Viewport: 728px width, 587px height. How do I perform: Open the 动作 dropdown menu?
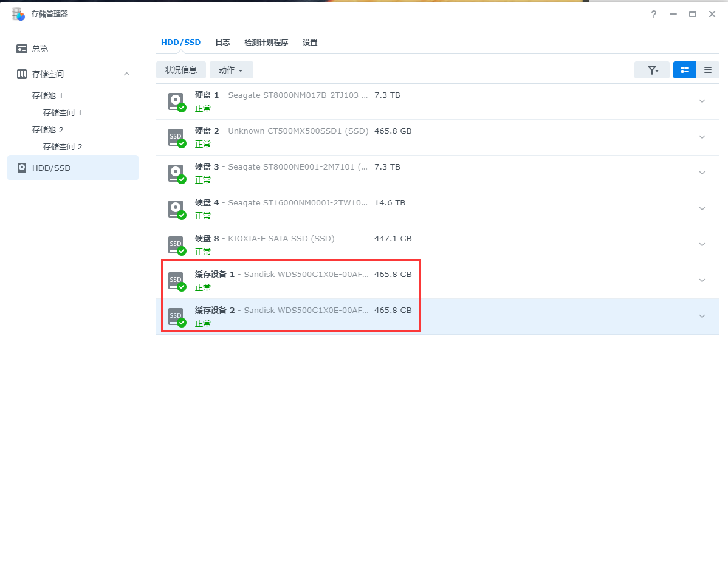click(x=231, y=70)
